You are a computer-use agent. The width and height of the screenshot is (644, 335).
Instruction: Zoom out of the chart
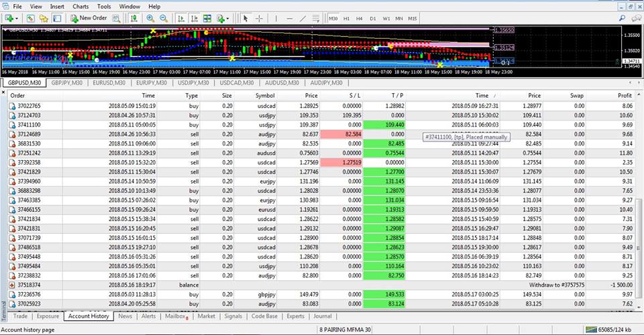(164, 19)
